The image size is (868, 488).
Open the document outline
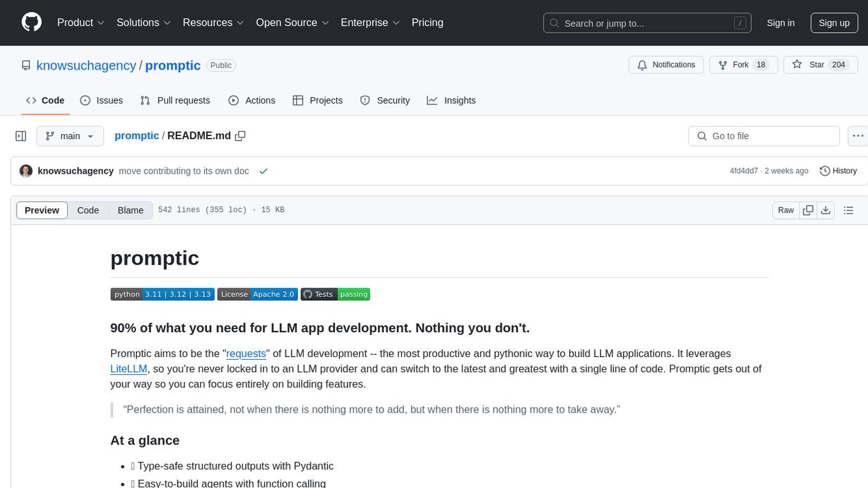click(848, 210)
